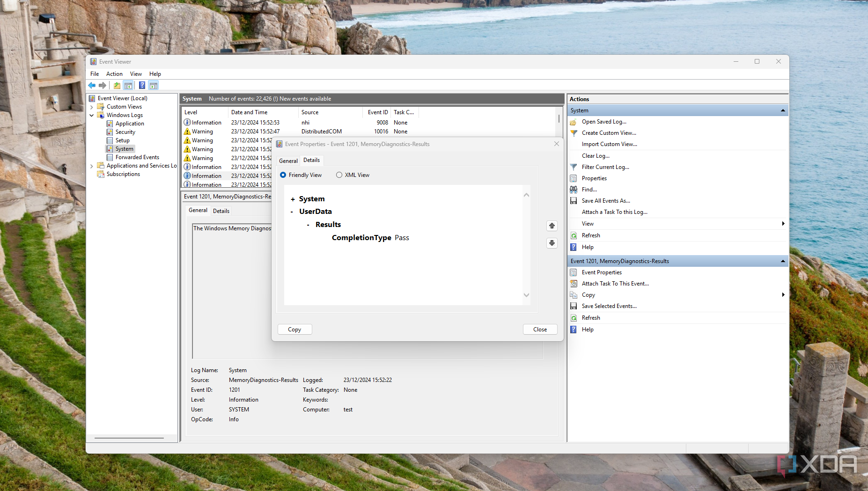Click the Create Custom View funnel icon
The height and width of the screenshot is (491, 868).
click(x=574, y=133)
